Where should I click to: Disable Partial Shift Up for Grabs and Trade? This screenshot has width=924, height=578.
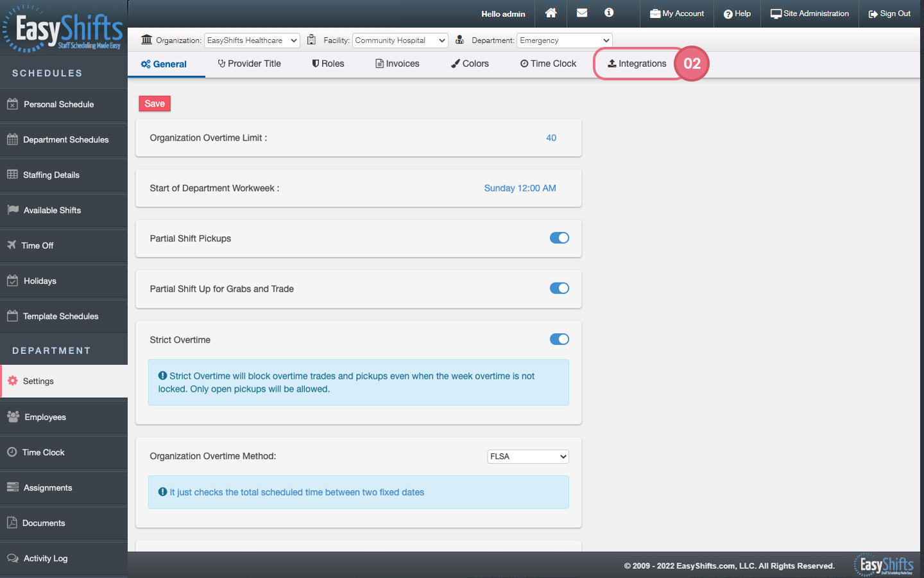point(559,288)
